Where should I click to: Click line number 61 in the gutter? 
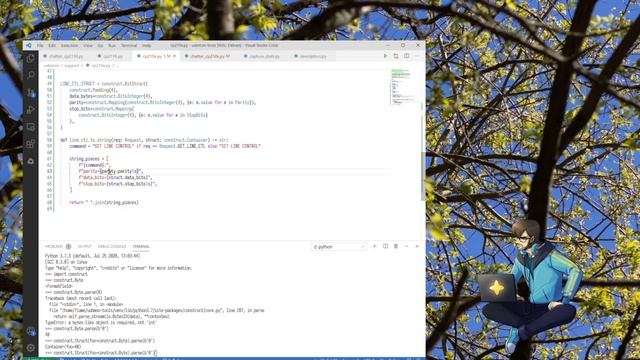coord(49,159)
